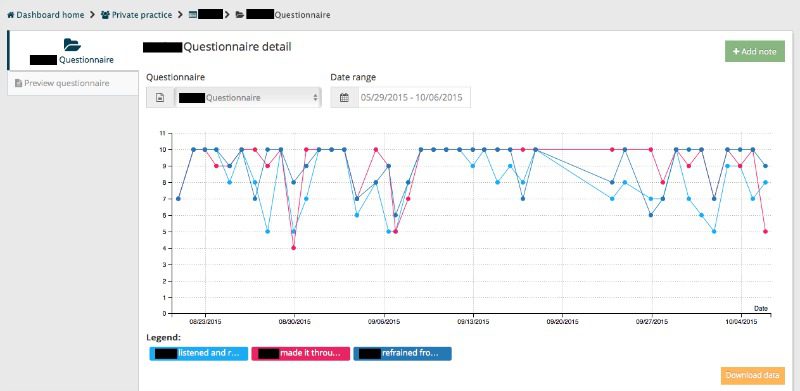Open Private practice breadcrumb link
The height and width of the screenshot is (391, 800).
pyautogui.click(x=136, y=15)
